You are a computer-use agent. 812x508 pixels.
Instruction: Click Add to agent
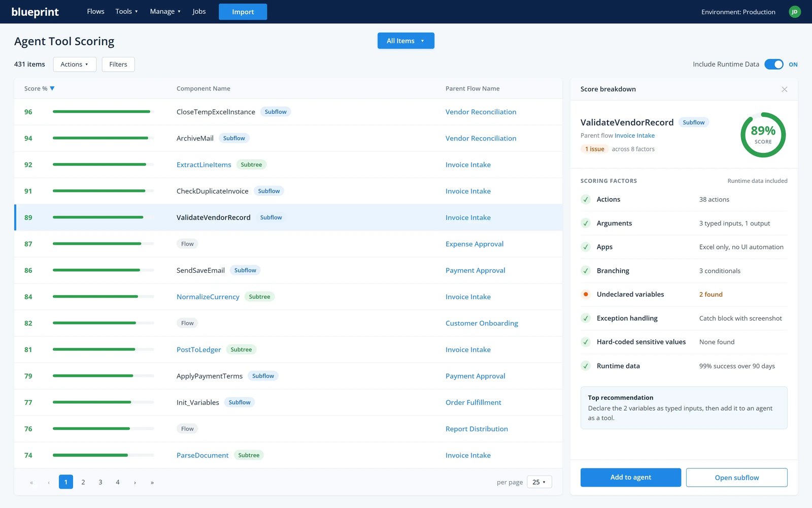coord(630,477)
